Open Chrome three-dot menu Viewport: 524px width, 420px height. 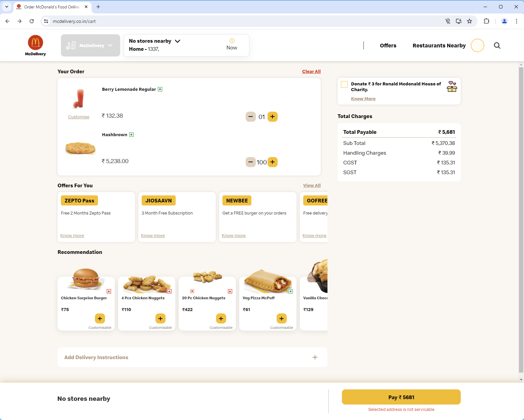517,21
